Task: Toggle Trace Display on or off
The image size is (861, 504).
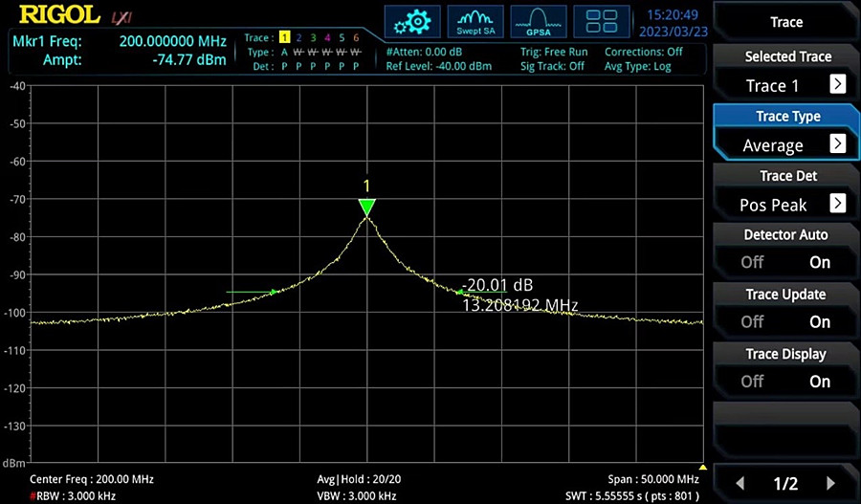Action: tap(785, 368)
